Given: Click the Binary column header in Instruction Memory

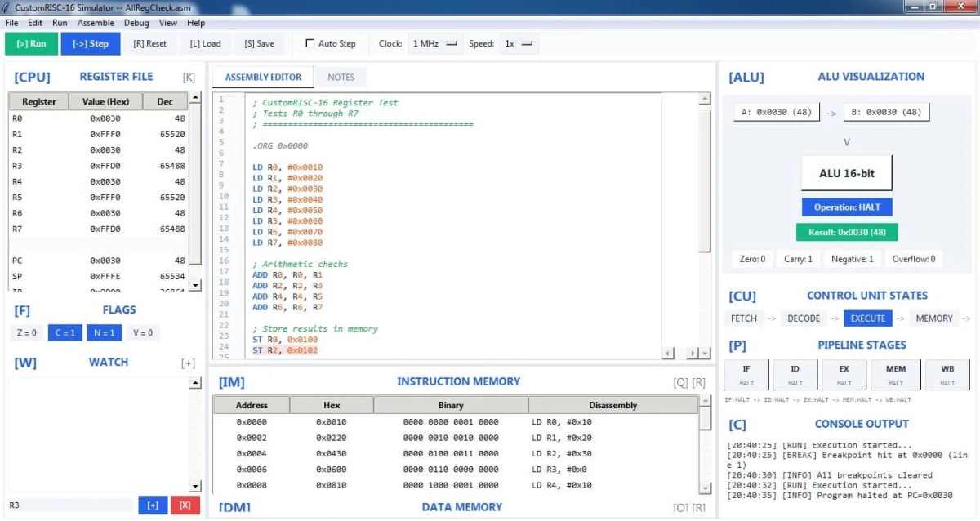Looking at the screenshot, I should 451,405.
